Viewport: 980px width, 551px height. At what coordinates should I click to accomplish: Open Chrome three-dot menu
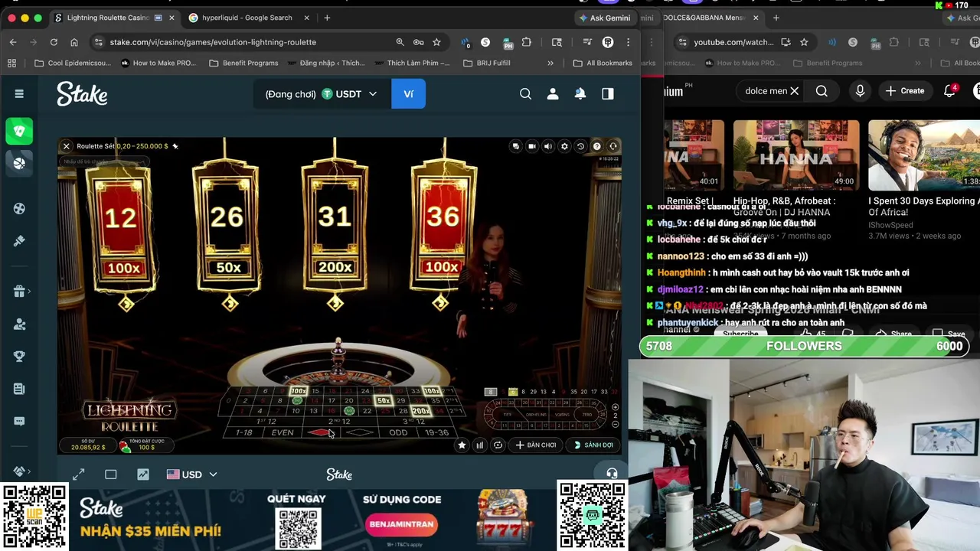[628, 42]
